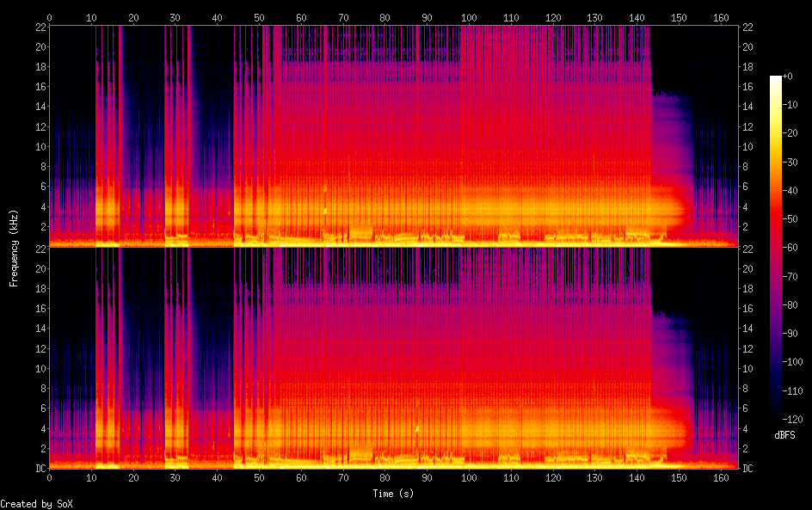This screenshot has width=812, height=510.
Task: Click the "-110" value on the dBFS scale
Action: (x=792, y=391)
